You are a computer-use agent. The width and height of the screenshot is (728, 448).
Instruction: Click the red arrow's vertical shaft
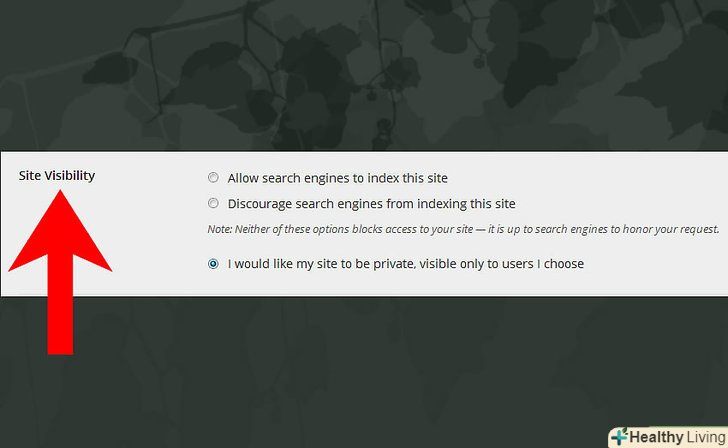pos(60,310)
